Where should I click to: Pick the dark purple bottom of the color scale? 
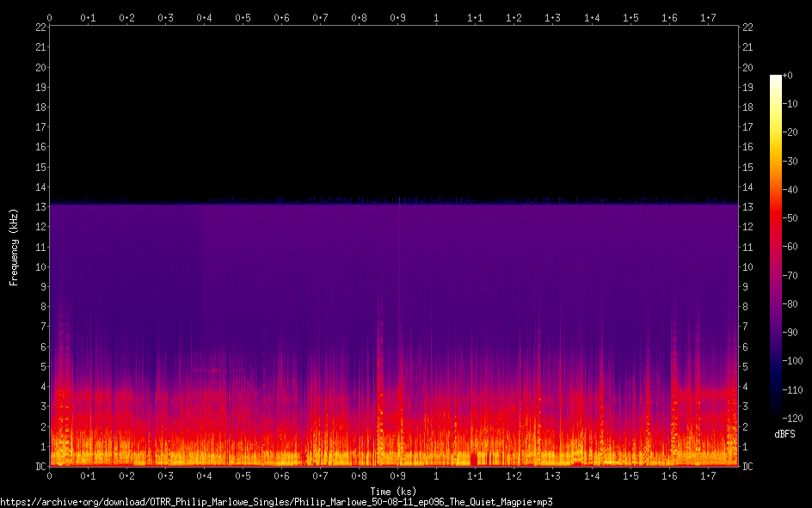pyautogui.click(x=775, y=414)
